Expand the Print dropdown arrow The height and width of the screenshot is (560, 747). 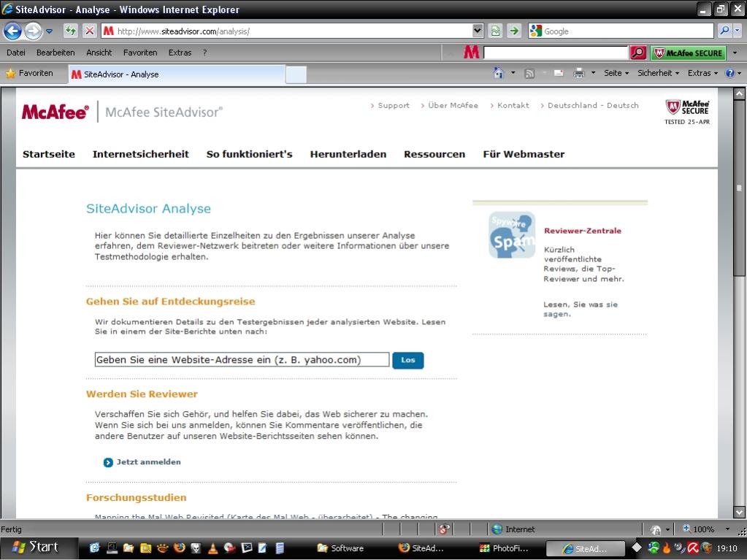point(593,73)
